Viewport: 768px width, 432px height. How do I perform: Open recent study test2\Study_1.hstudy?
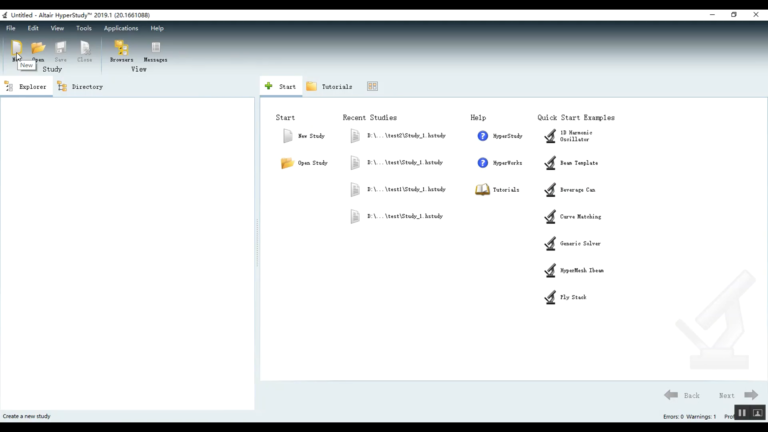coord(398,136)
